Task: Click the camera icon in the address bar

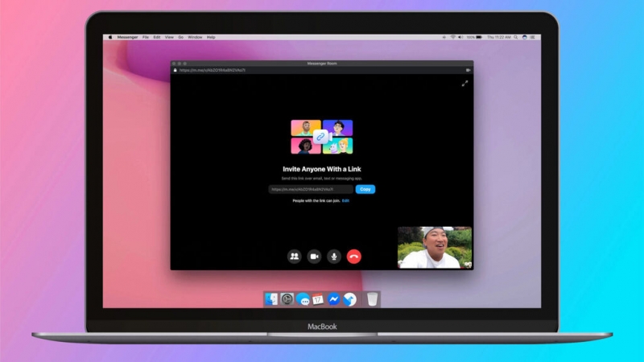Action: pyautogui.click(x=468, y=70)
